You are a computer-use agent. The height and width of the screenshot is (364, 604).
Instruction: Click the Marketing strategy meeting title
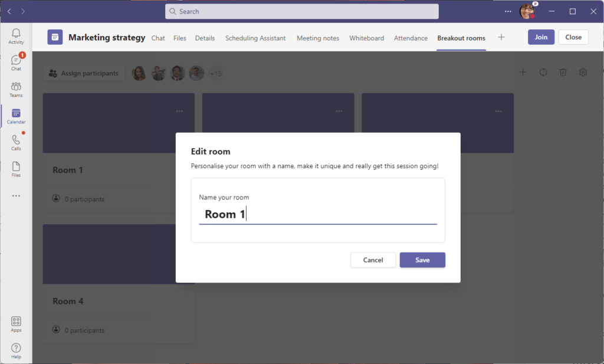[107, 37]
